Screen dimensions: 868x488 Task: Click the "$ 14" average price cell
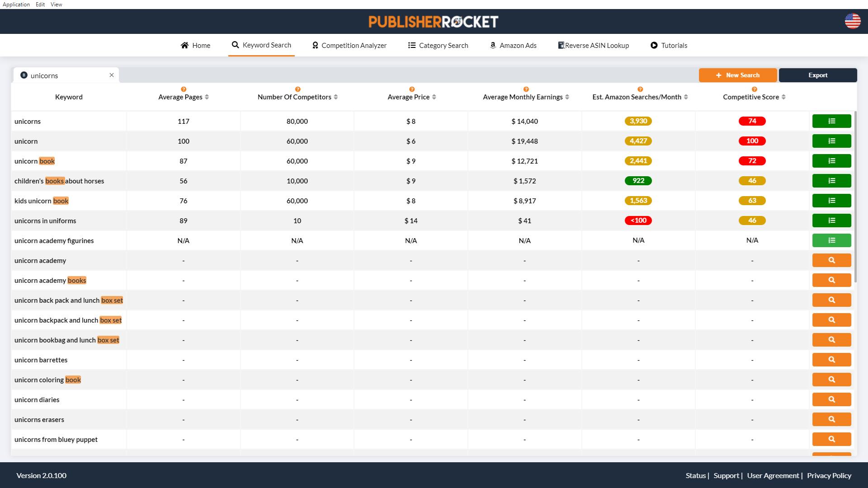(411, 221)
